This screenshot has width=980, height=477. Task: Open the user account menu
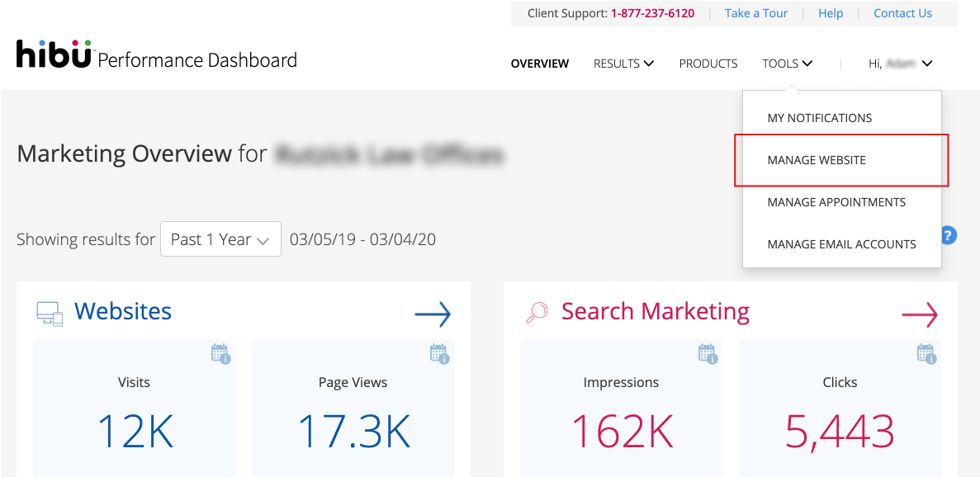point(900,64)
